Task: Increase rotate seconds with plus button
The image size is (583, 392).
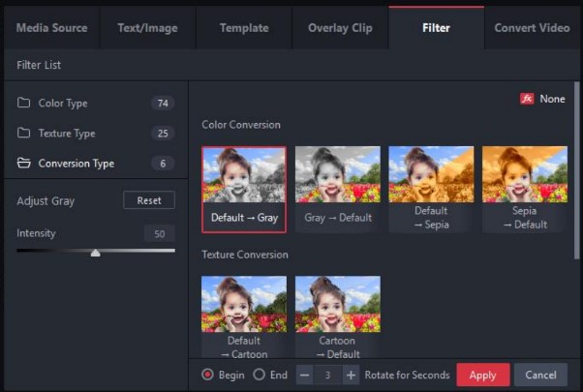Action: [x=351, y=375]
